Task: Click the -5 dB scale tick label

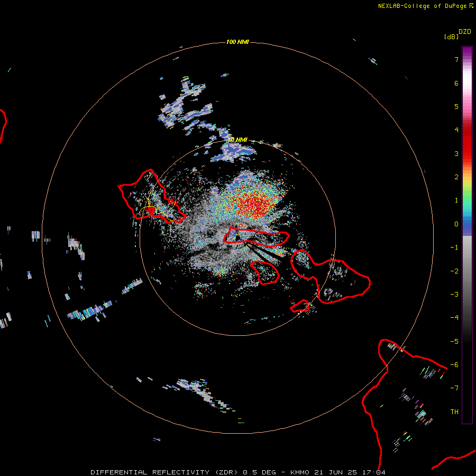Action: [454, 342]
